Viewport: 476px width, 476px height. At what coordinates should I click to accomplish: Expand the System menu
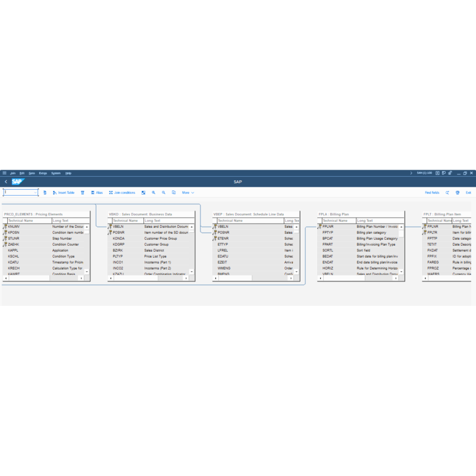pos(56,173)
